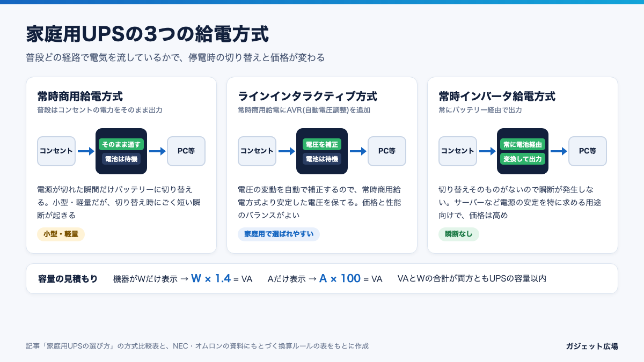Screen dimensions: 644x362
Task: Select the 常時インバータ給電方式 heading
Action: click(x=497, y=97)
